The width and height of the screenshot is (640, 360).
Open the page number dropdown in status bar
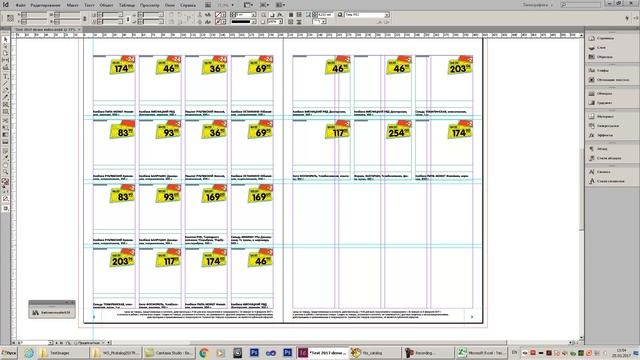[51, 343]
